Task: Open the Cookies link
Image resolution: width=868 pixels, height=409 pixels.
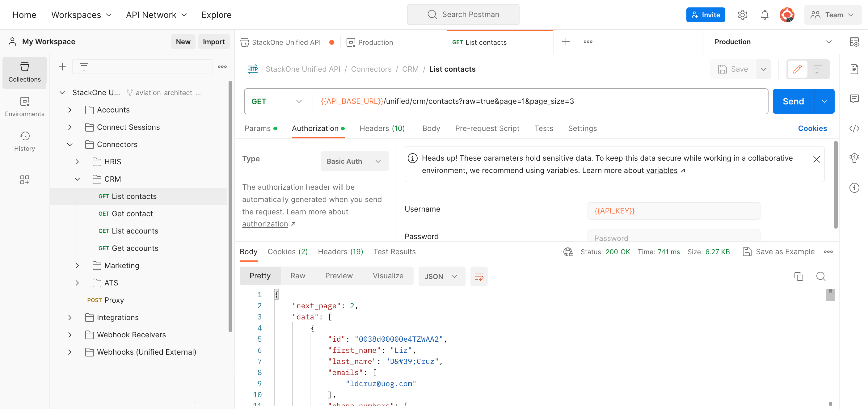Action: (812, 129)
